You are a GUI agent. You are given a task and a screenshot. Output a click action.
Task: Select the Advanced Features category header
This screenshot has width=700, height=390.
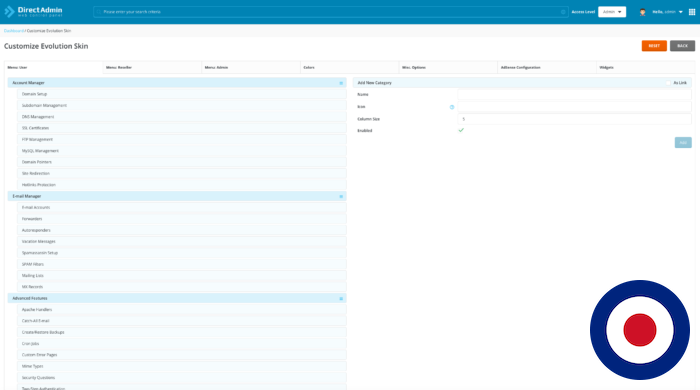click(177, 299)
